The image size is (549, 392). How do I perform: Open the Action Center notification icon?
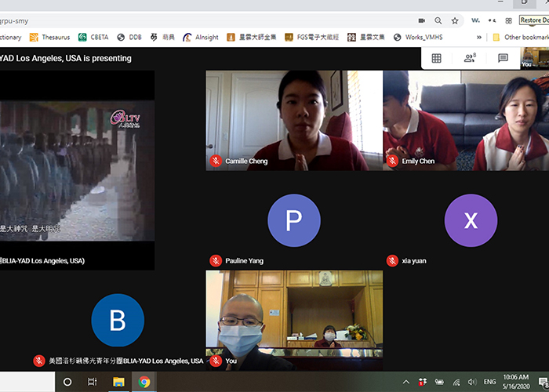point(543,382)
